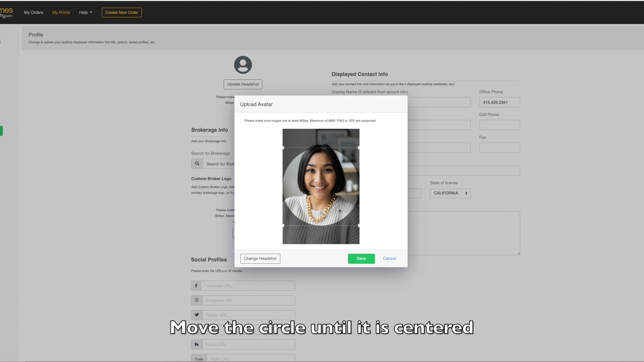The height and width of the screenshot is (362, 644).
Task: Click the Instagram social profile icon
Action: pyautogui.click(x=197, y=300)
